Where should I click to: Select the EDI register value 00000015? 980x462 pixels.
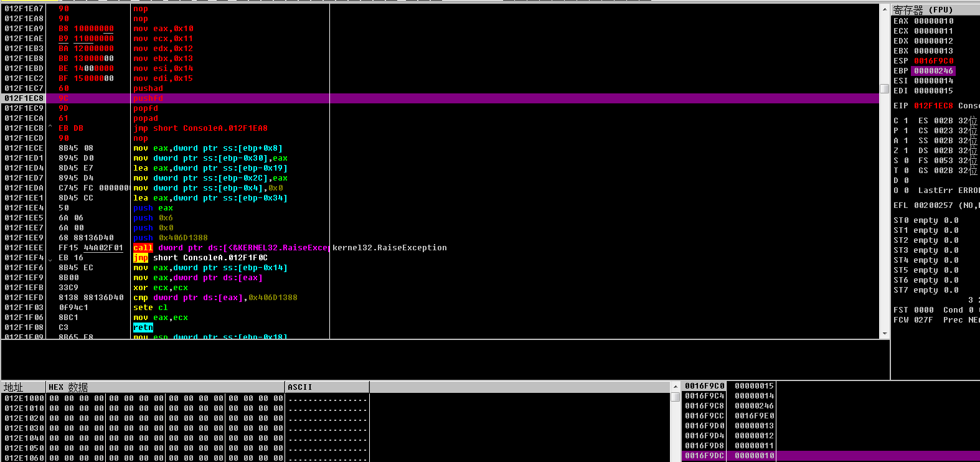pos(933,91)
